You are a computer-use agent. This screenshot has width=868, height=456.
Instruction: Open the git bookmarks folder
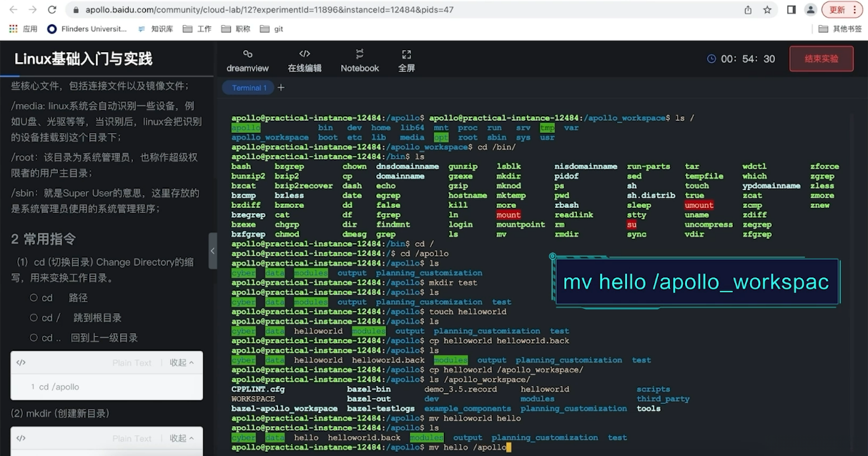[x=272, y=29]
